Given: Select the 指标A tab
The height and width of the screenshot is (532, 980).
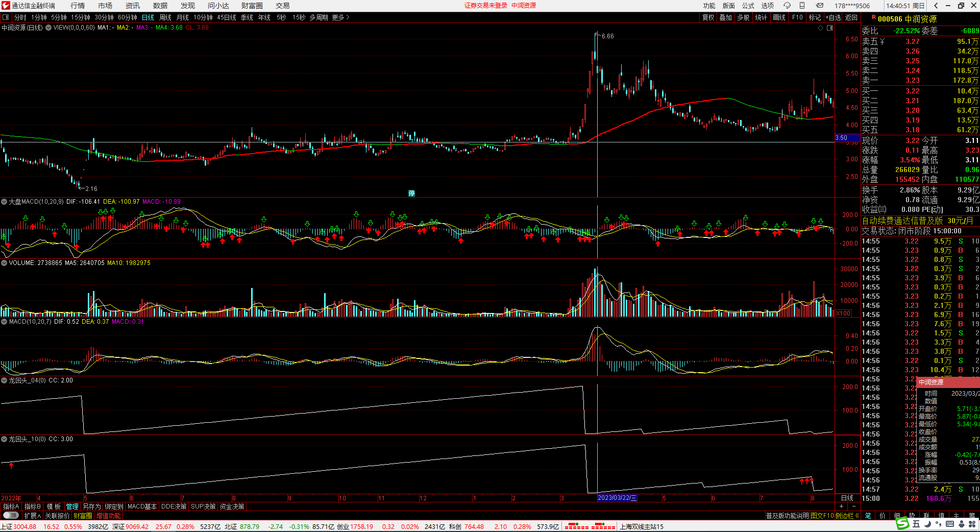Looking at the screenshot, I should pos(11,506).
